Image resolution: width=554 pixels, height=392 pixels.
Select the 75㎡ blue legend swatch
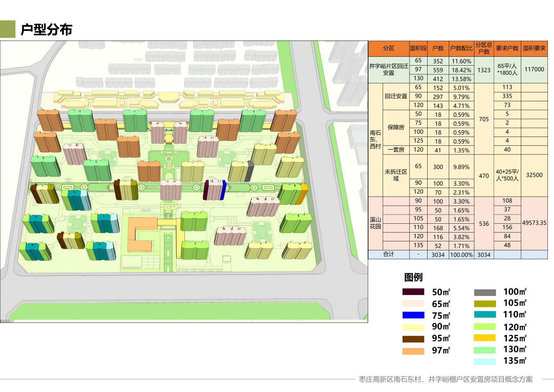pos(413,315)
